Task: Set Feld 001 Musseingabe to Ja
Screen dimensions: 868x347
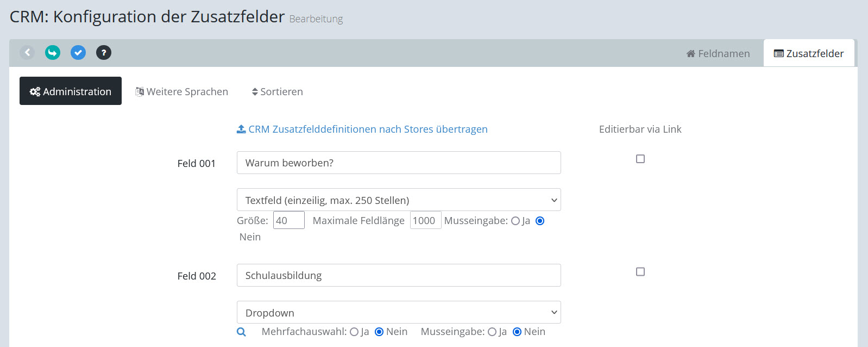Action: click(515, 221)
